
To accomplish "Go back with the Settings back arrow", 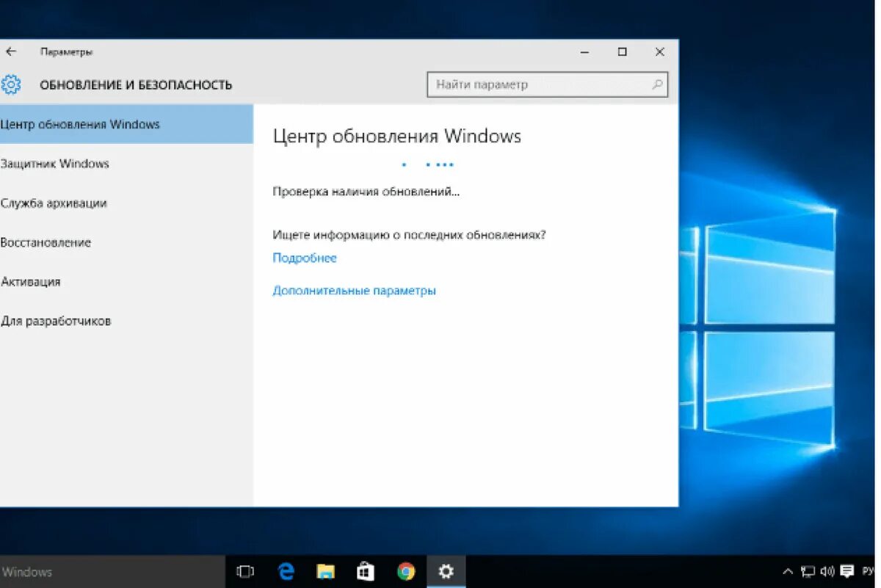I will (10, 52).
